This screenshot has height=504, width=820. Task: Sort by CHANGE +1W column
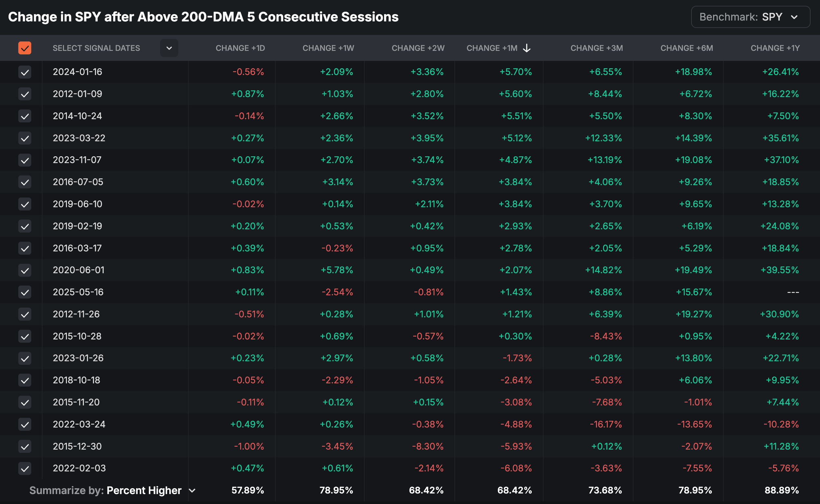pyautogui.click(x=328, y=48)
